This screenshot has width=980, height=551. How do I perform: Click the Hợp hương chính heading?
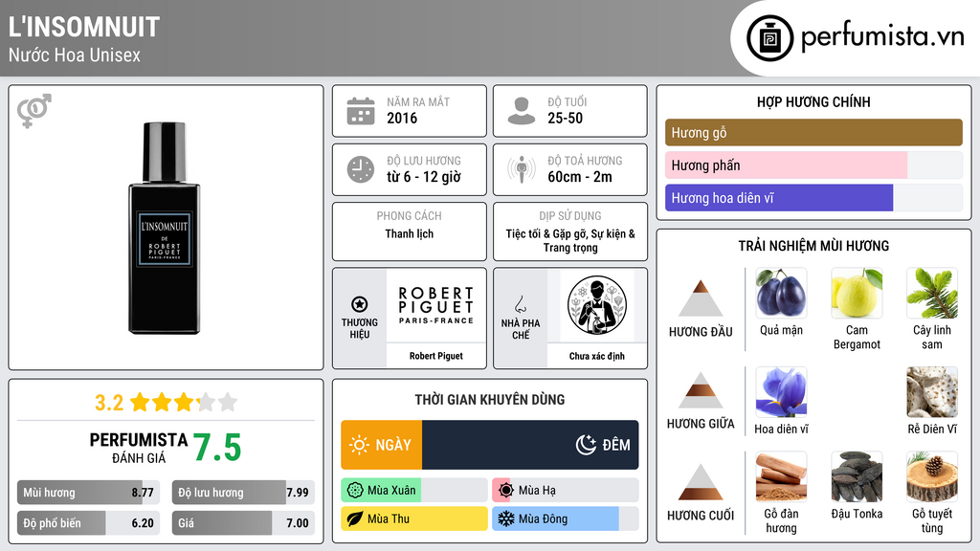click(813, 101)
